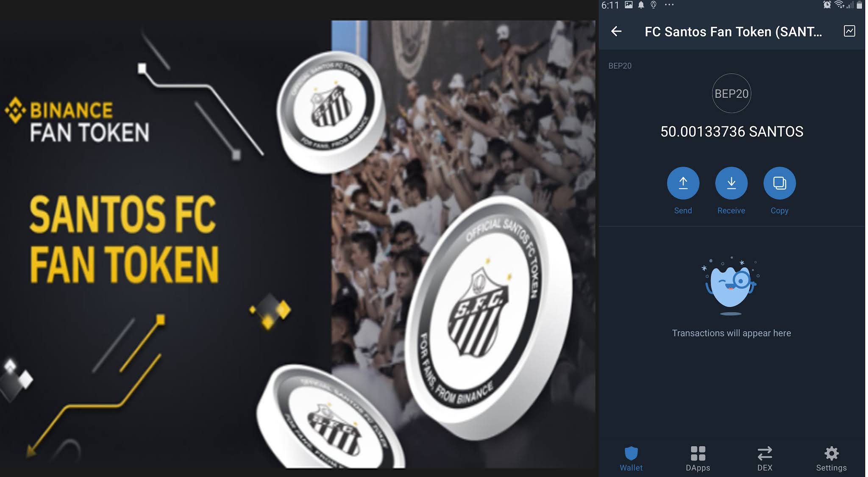Switch to the DApps tab

pos(698,459)
